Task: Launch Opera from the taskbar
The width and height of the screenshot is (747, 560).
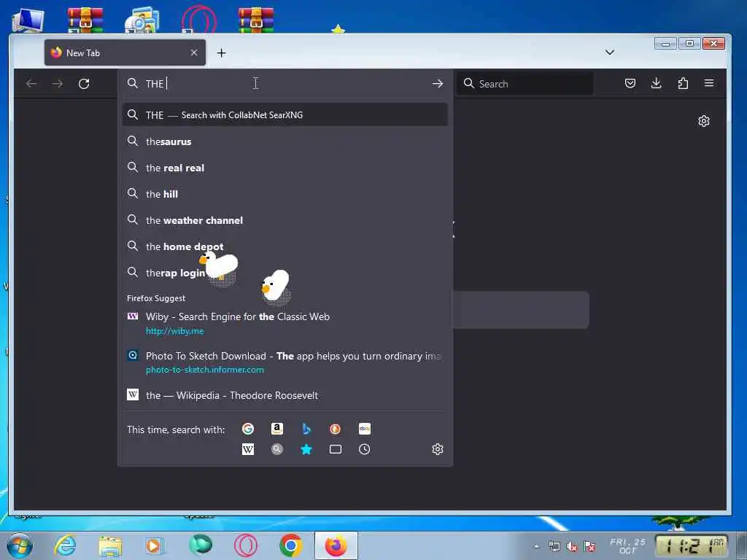Action: coord(246,545)
